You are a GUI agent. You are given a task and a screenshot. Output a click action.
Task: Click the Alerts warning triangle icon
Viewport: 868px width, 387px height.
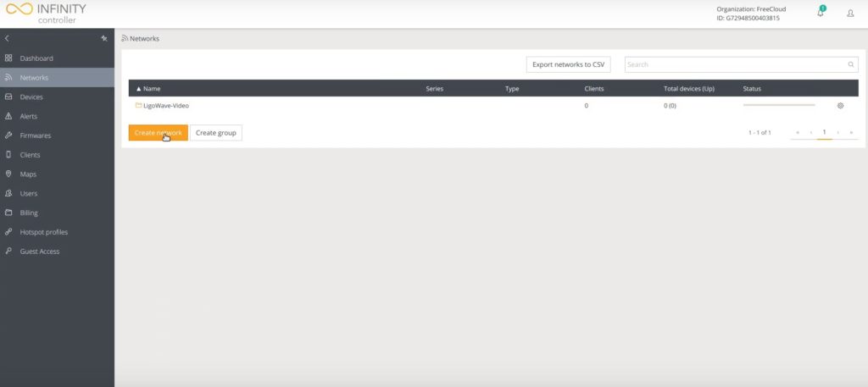point(8,116)
